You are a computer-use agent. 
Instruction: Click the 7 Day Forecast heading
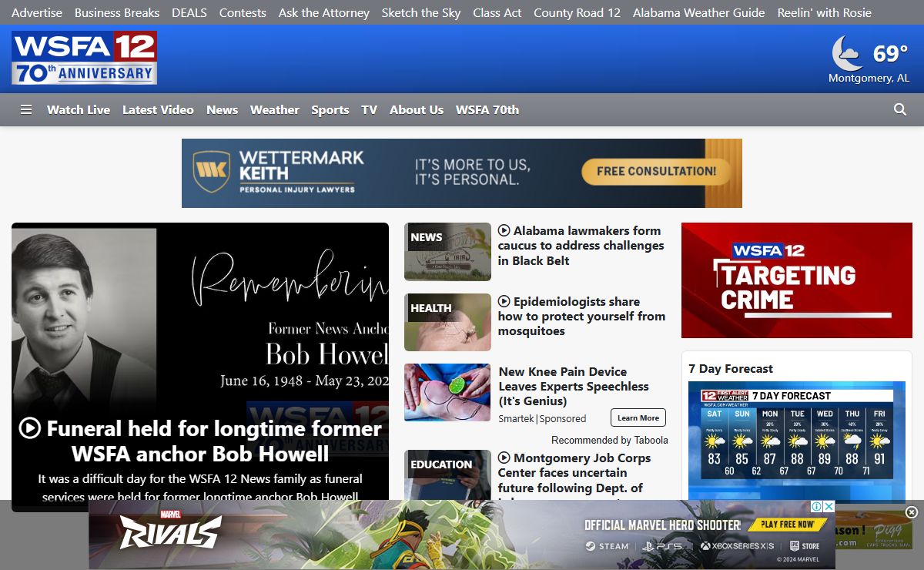pyautogui.click(x=731, y=369)
